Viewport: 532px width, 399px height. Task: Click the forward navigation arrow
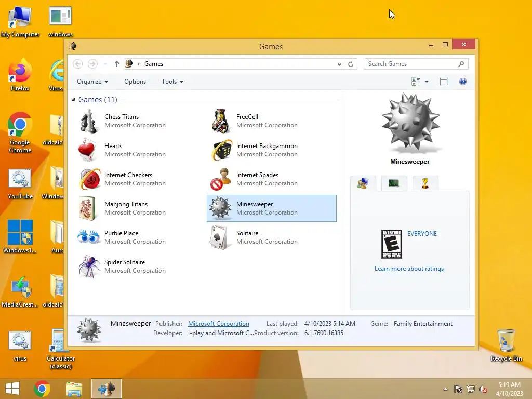coord(92,64)
